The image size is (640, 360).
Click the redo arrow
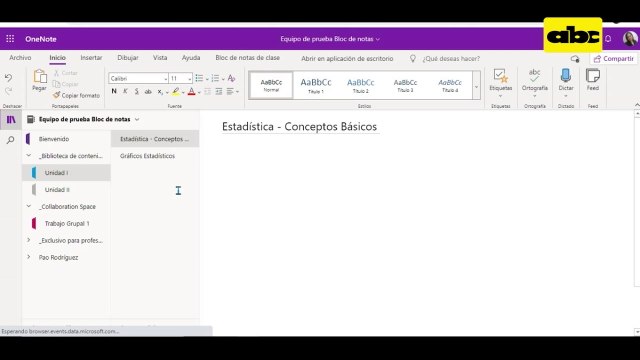tap(8, 91)
